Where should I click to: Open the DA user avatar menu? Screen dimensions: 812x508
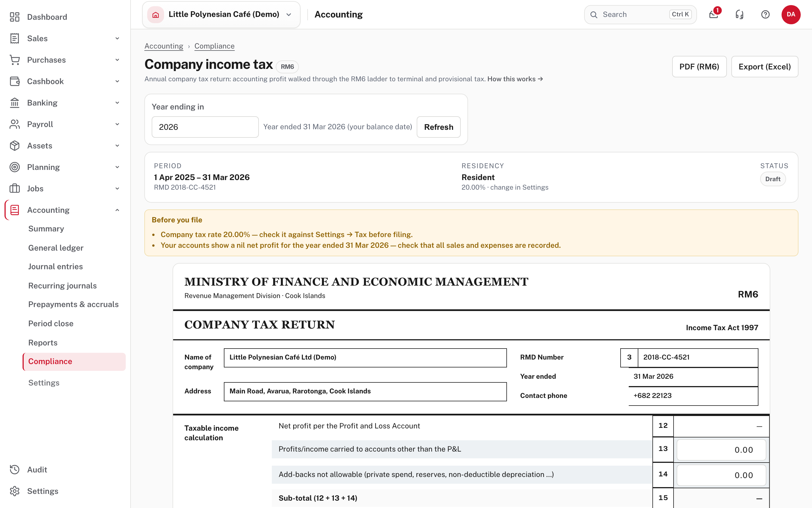tap(791, 14)
